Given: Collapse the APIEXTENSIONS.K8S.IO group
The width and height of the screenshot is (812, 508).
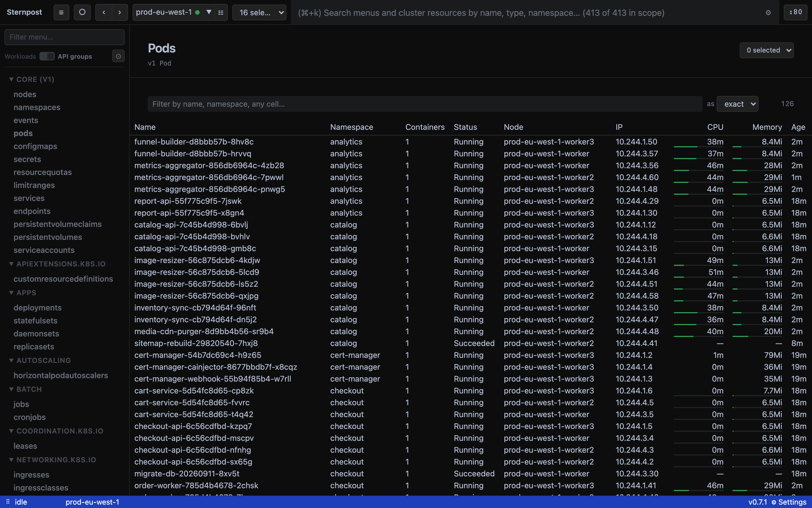Looking at the screenshot, I should [x=58, y=264].
